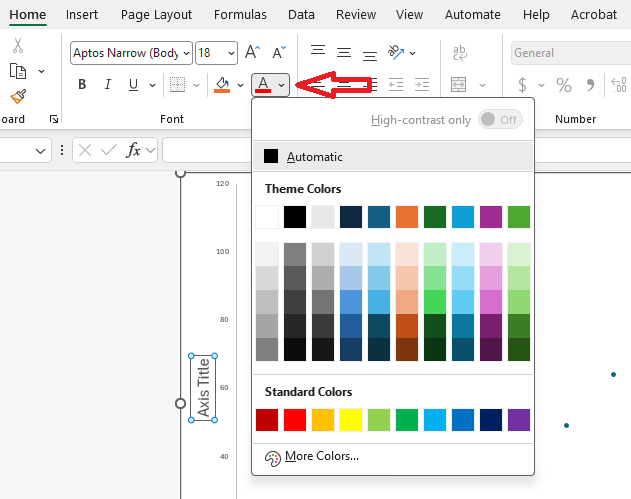This screenshot has width=631, height=499.
Task: Toggle the High-contrast only switch
Action: (500, 120)
